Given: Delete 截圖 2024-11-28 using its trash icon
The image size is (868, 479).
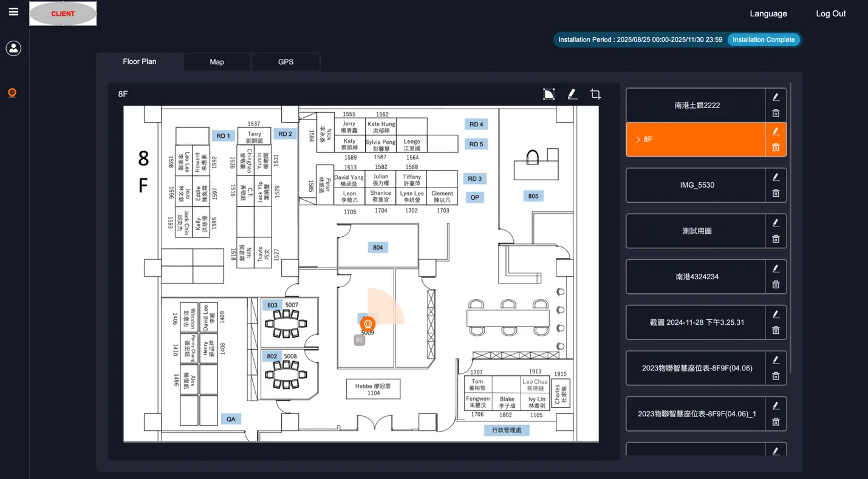Looking at the screenshot, I should tap(776, 330).
